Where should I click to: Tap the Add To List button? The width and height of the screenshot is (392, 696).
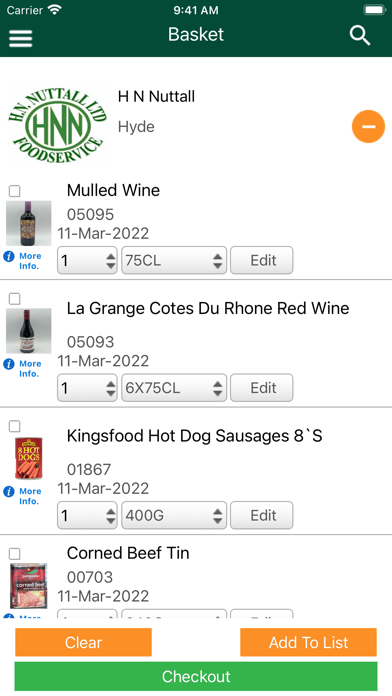point(309,642)
